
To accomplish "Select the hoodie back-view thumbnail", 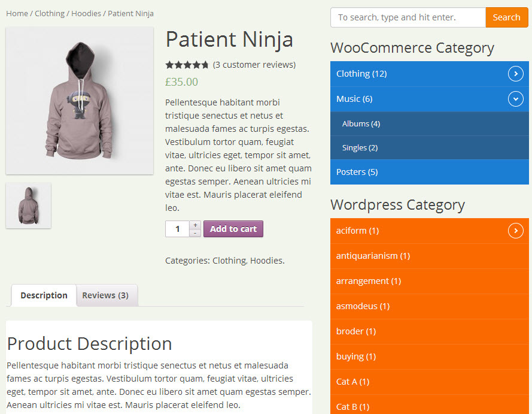I will (28, 205).
